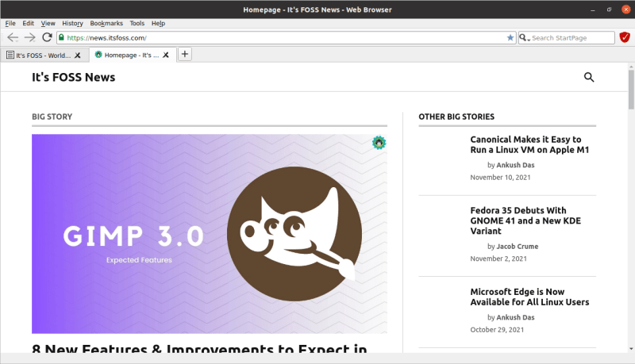Open the History menu
The width and height of the screenshot is (635, 364).
pyautogui.click(x=72, y=24)
